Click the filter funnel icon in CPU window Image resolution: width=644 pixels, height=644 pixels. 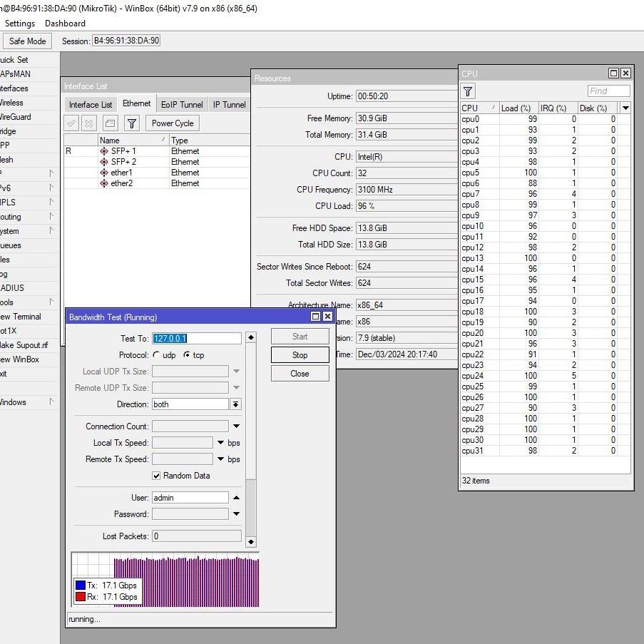[468, 91]
